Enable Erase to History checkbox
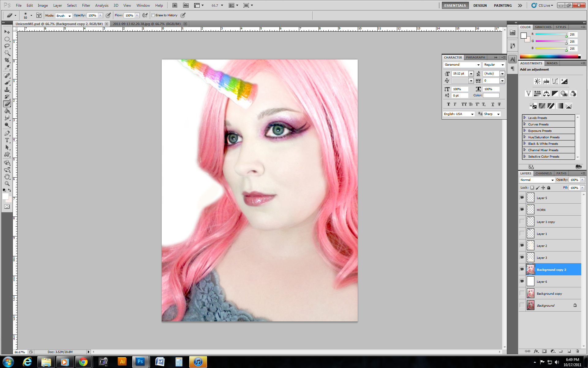 coord(153,15)
